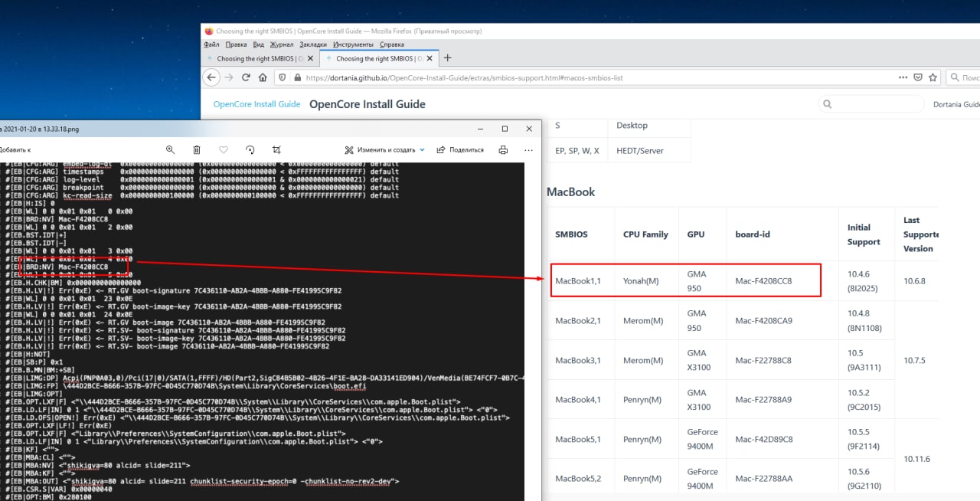The height and width of the screenshot is (501, 980).
Task: Print the image from Photos
Action: coord(503,150)
